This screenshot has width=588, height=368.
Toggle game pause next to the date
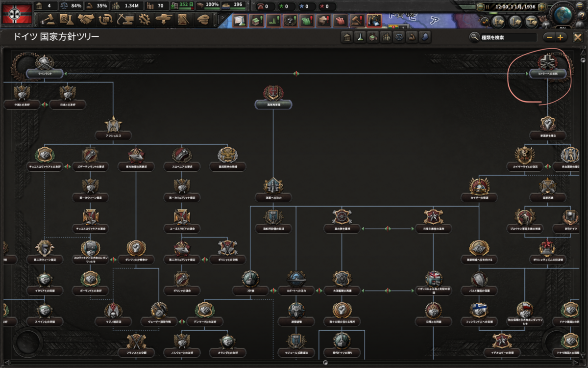(488, 7)
